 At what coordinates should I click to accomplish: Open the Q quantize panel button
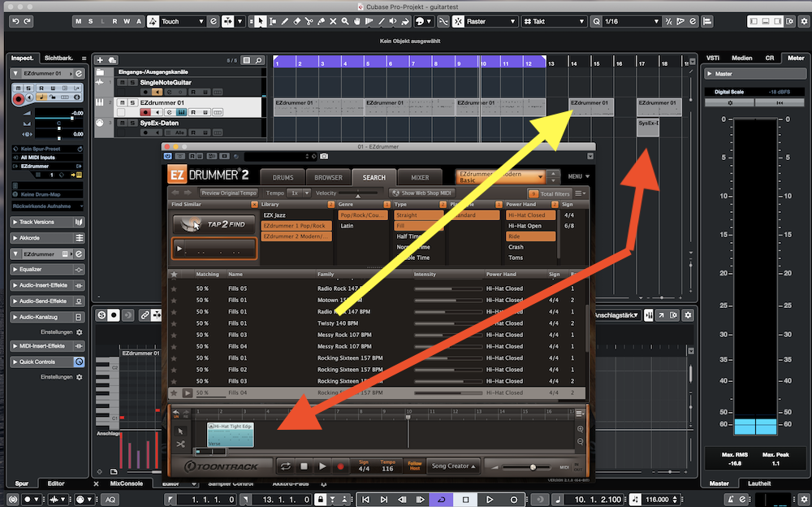tap(597, 21)
